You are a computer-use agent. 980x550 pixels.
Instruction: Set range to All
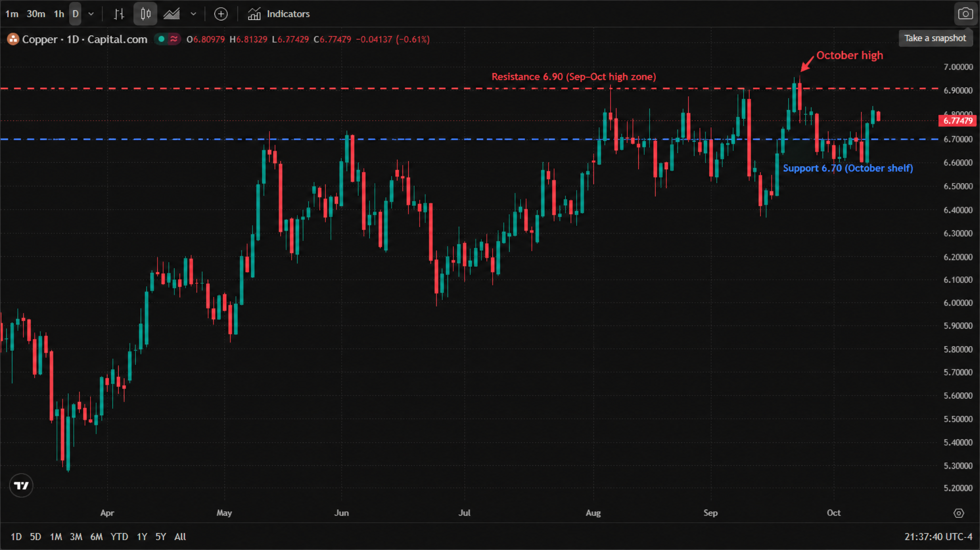click(180, 537)
